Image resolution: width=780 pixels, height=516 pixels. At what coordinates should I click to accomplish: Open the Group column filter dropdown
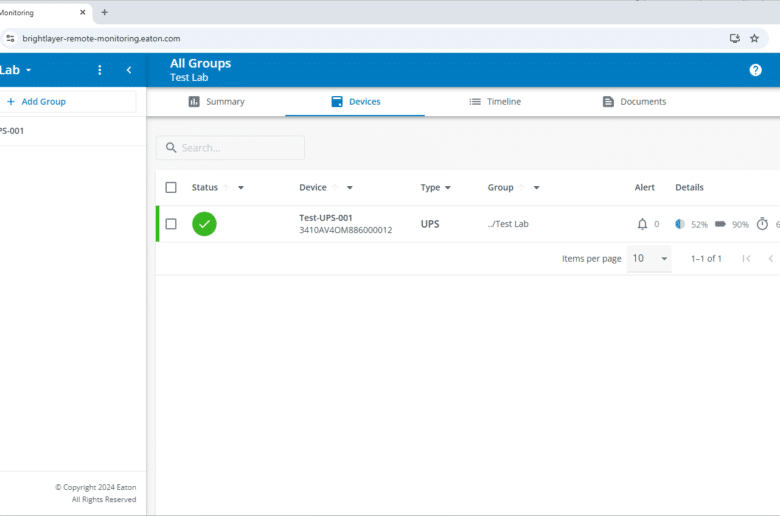536,188
